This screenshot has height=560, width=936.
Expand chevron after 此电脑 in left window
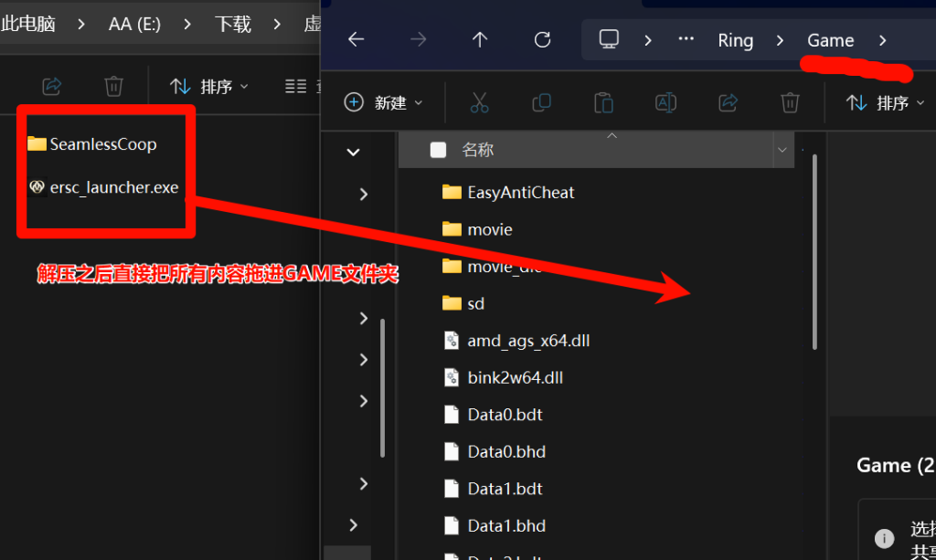[x=81, y=25]
